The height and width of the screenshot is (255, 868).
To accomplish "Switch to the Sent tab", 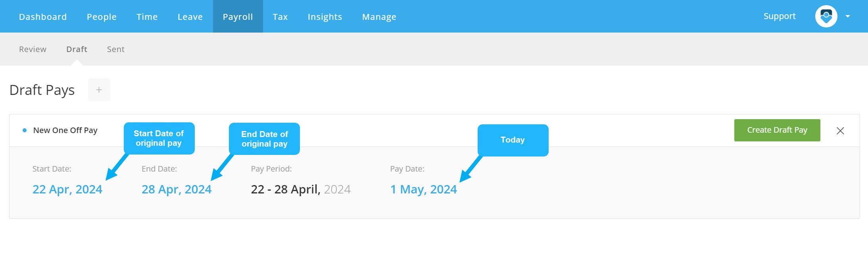I will (x=116, y=49).
